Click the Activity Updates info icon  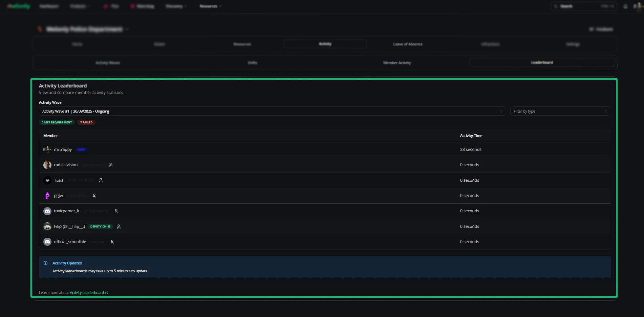pyautogui.click(x=46, y=263)
